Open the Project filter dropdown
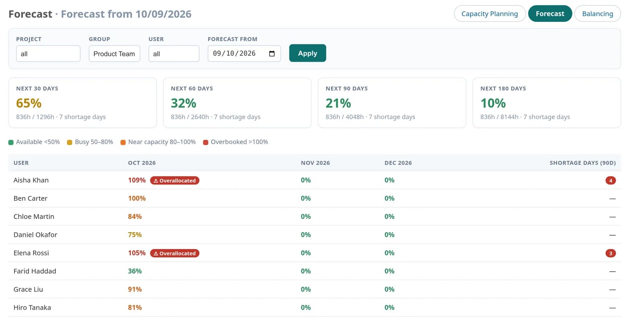Screen dimensions: 644x326 pyautogui.click(x=48, y=54)
